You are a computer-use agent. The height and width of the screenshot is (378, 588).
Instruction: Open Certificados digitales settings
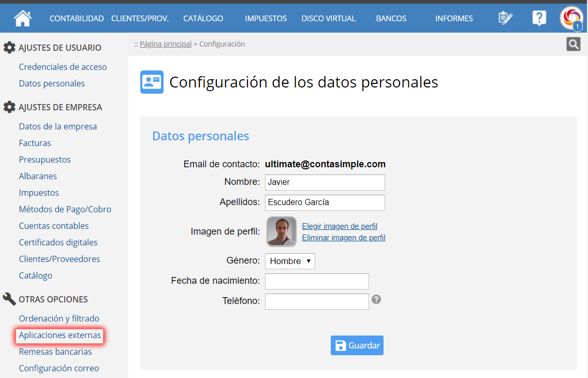tap(58, 242)
